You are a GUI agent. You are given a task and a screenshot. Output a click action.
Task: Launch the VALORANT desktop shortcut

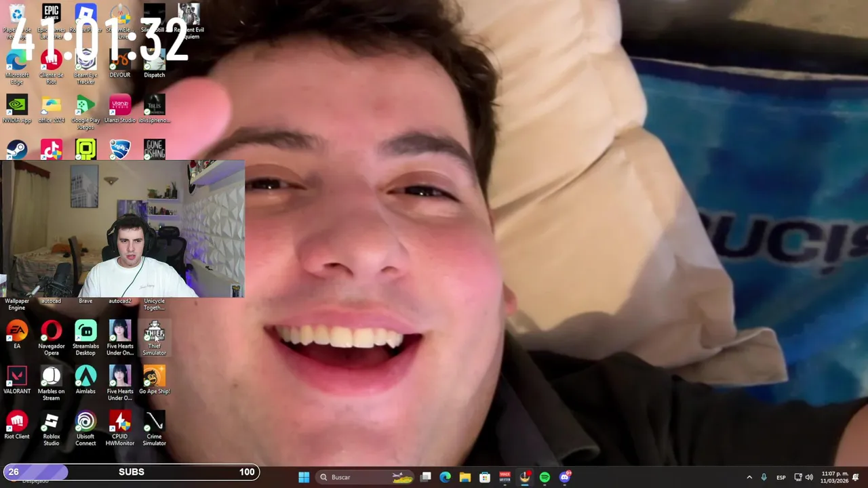point(17,380)
